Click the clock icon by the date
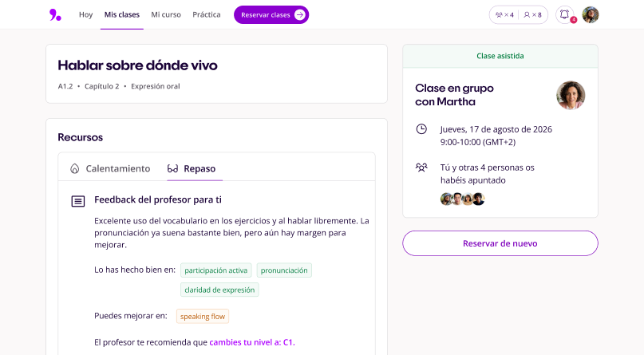The image size is (644, 355). point(421,129)
